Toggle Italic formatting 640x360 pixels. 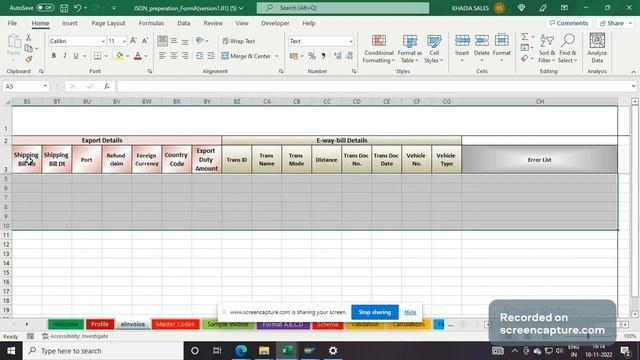pos(64,56)
